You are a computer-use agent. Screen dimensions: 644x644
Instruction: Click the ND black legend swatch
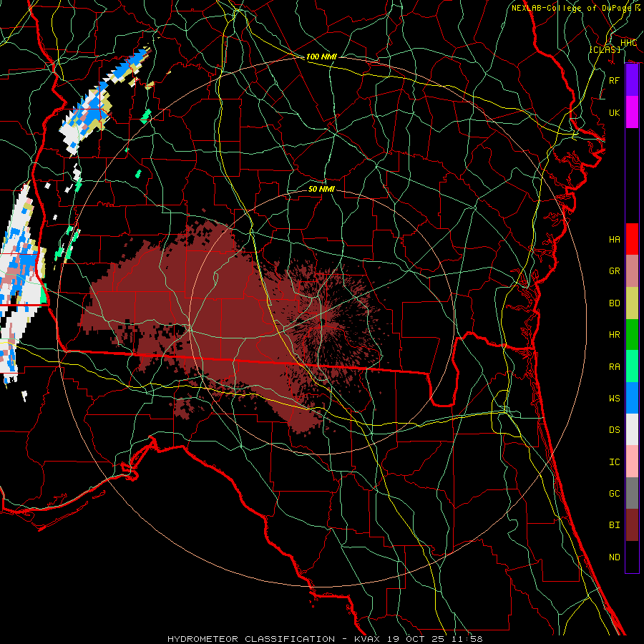pyautogui.click(x=632, y=557)
